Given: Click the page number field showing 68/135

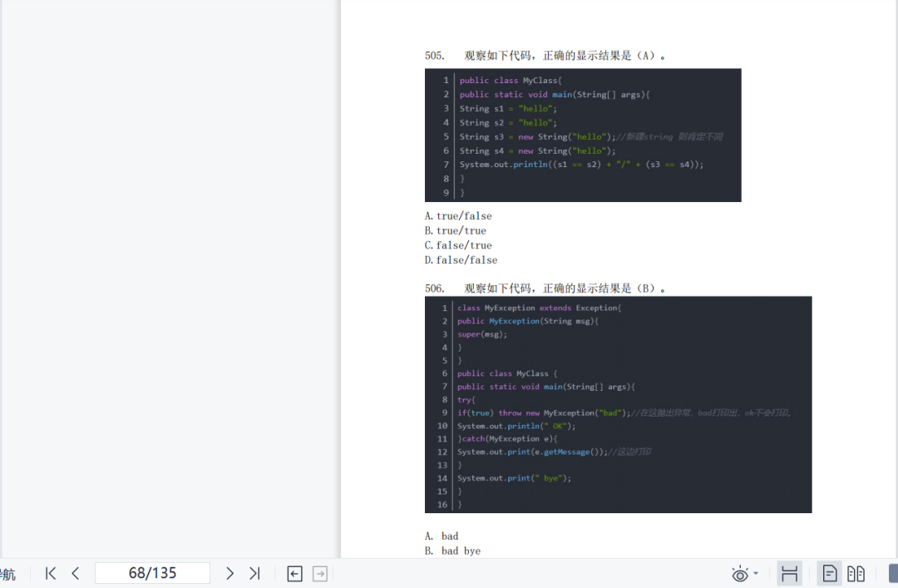Looking at the screenshot, I should point(152,573).
